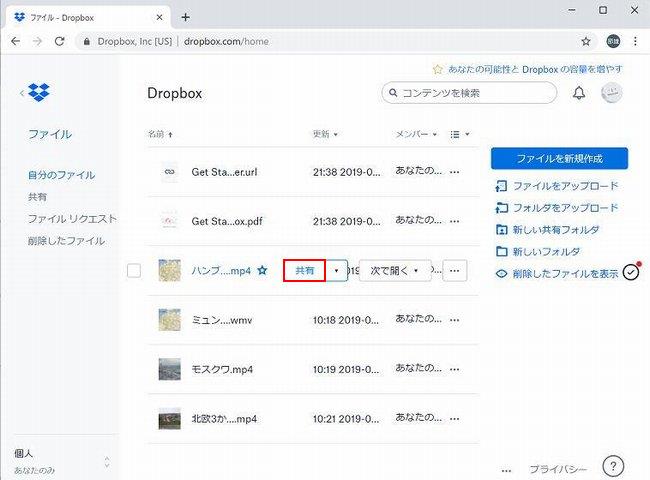The image size is (650, 480).
Task: Open the 次で開く dropdown
Action: coord(395,271)
